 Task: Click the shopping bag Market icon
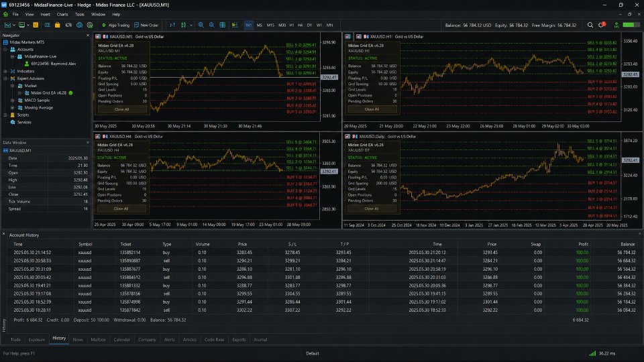pos(58,25)
